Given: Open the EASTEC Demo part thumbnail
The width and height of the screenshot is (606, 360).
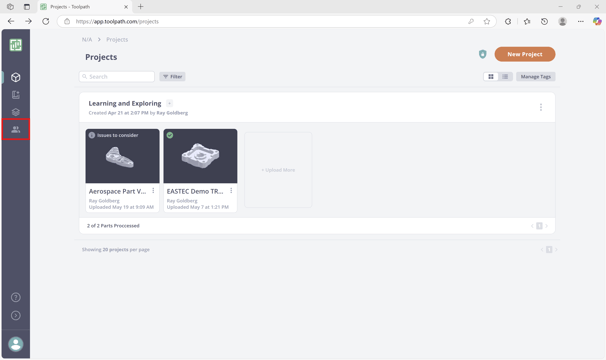Looking at the screenshot, I should (x=200, y=156).
